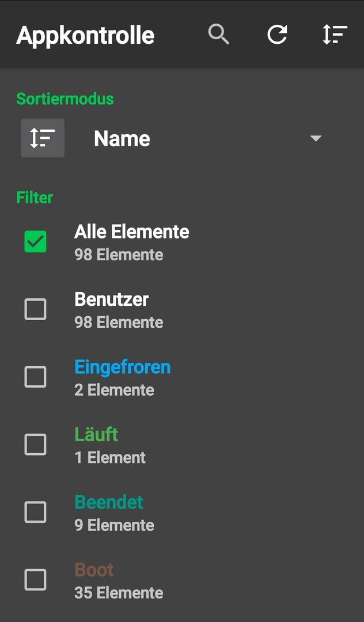Enable the Boot filter checkbox

coord(35,579)
